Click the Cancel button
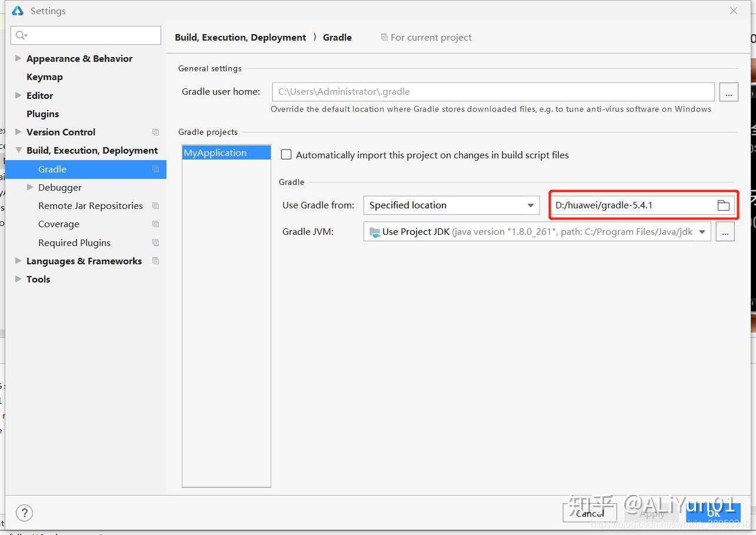 [590, 513]
